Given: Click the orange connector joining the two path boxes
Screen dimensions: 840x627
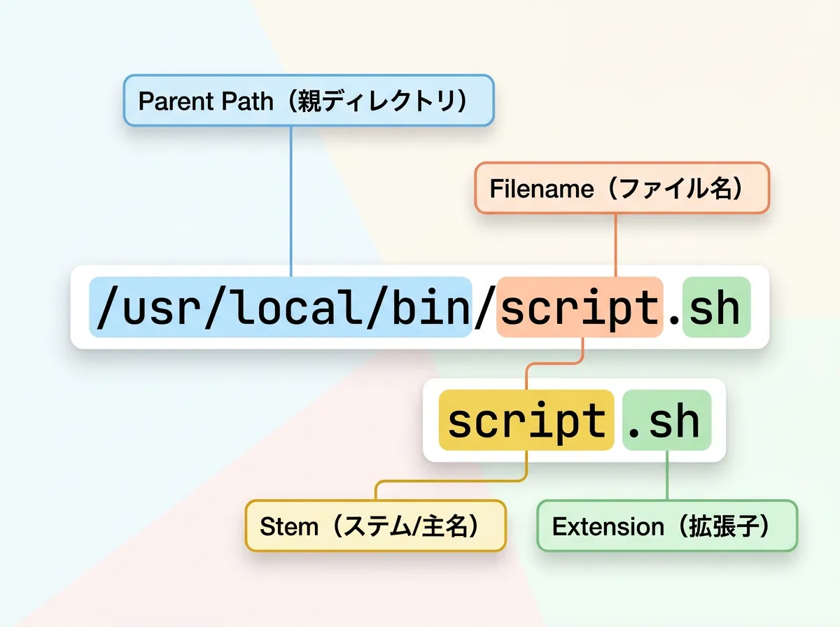Looking at the screenshot, I should [x=553, y=363].
